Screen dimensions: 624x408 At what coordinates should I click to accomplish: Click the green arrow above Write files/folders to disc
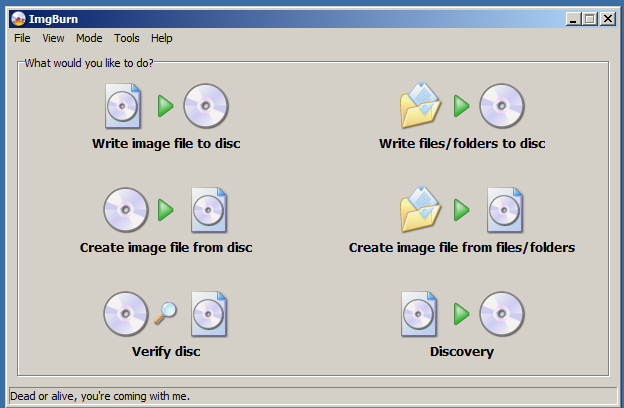pos(462,106)
